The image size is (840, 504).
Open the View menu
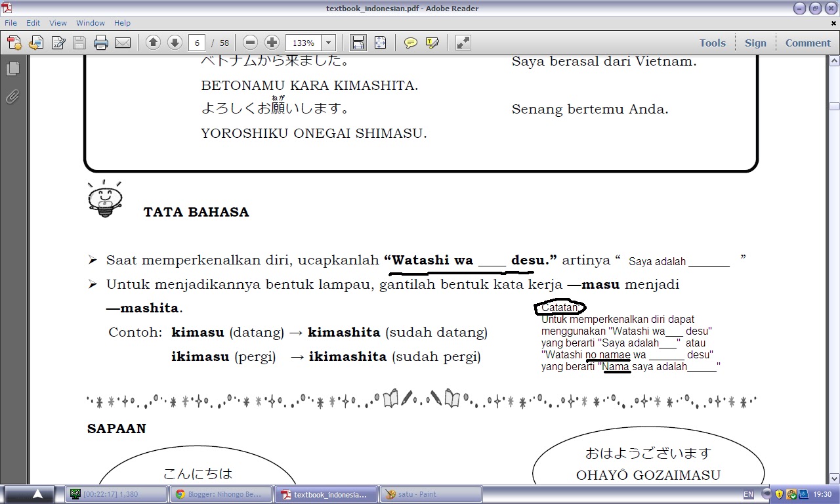58,23
